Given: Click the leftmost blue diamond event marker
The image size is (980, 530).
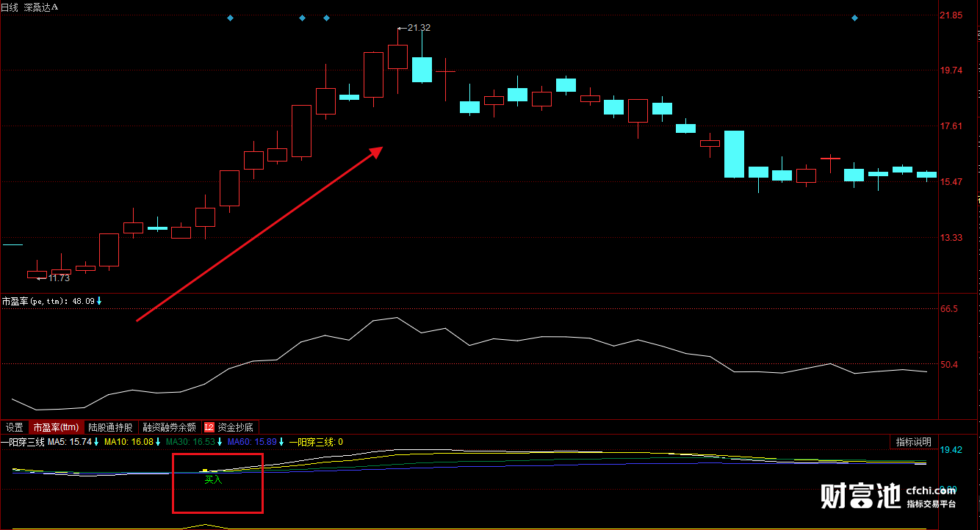Looking at the screenshot, I should click(230, 18).
